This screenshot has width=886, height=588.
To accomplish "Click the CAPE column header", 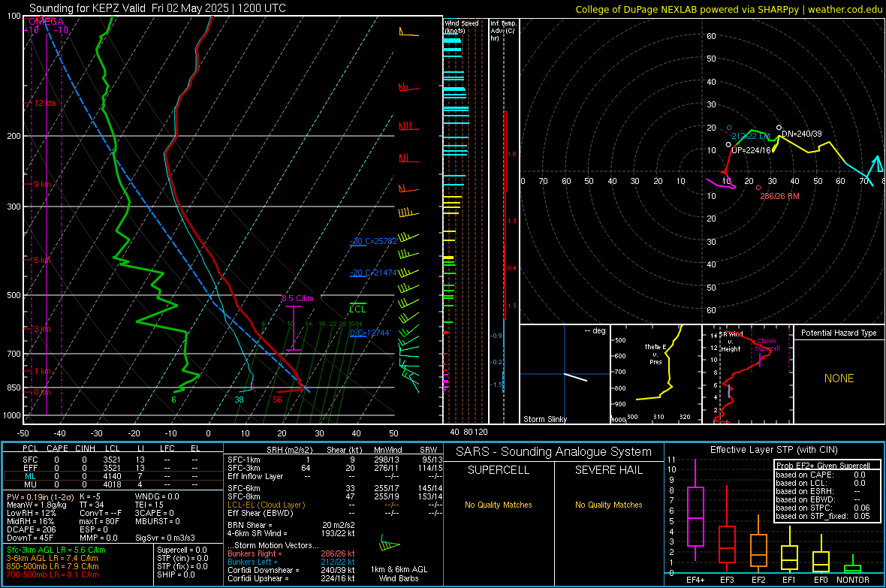I will [57, 448].
